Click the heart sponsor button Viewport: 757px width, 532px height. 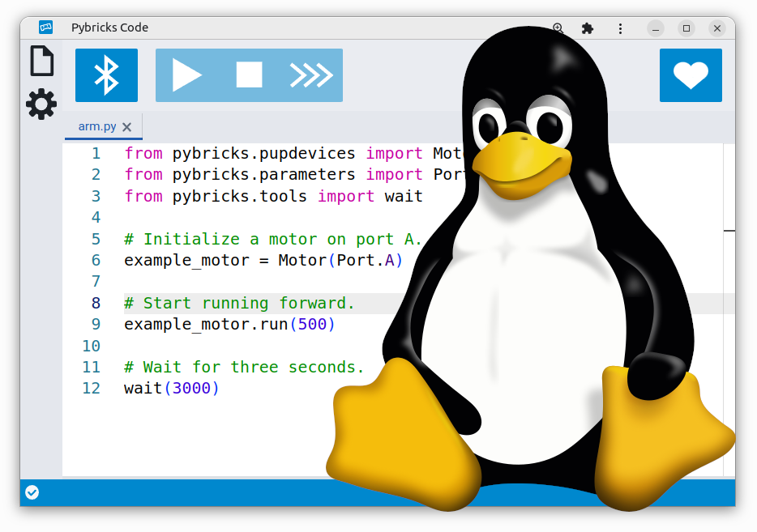tap(690, 75)
